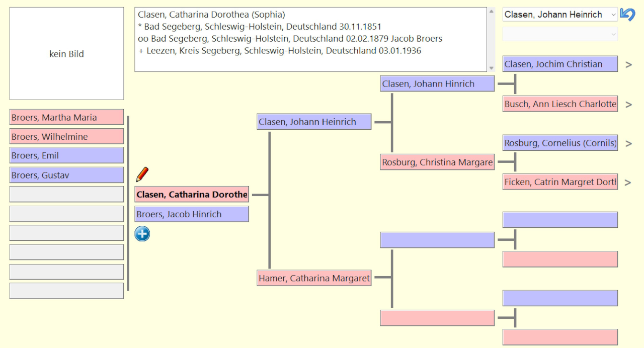
Task: Select child Broers, Martha Maria
Action: click(66, 117)
